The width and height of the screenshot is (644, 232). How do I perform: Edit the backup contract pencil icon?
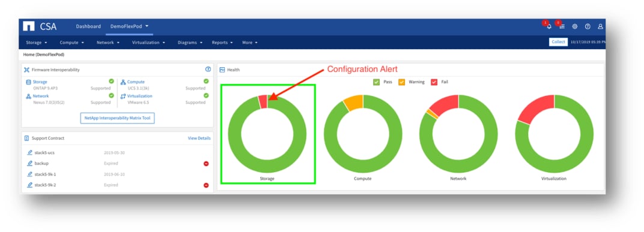point(29,163)
